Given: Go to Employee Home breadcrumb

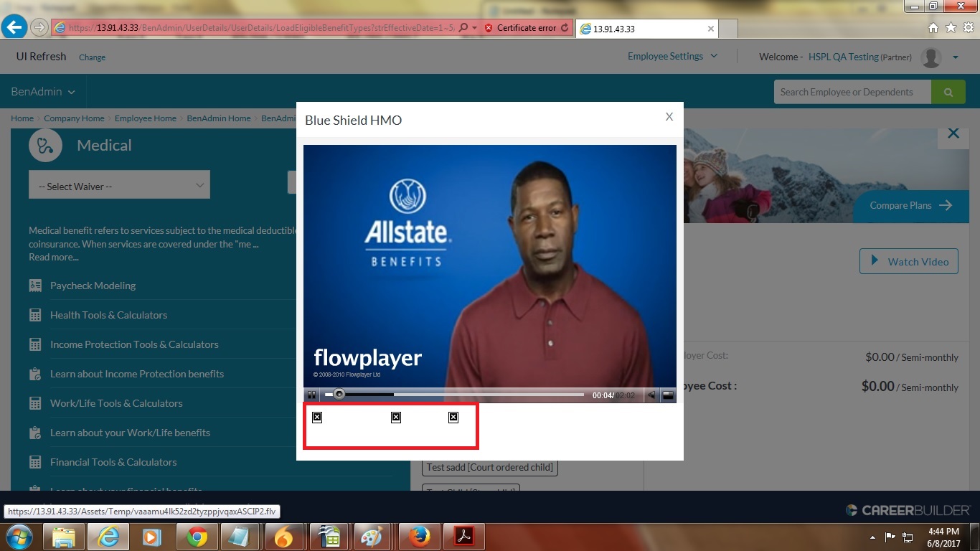Looking at the screenshot, I should pyautogui.click(x=146, y=118).
